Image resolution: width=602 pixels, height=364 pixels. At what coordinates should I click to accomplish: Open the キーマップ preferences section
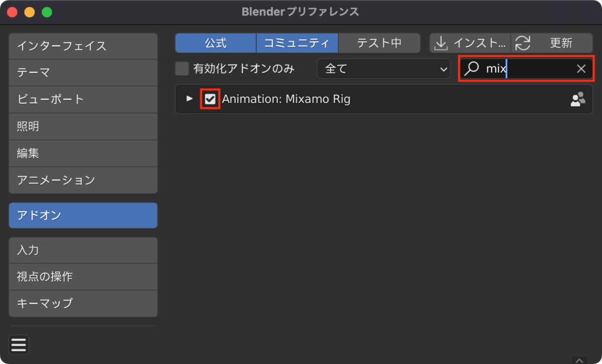(x=83, y=303)
